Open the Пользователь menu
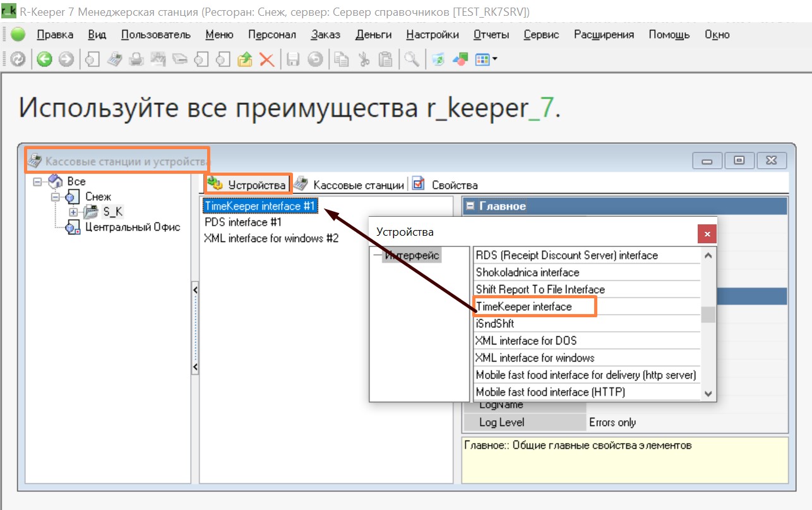The height and width of the screenshot is (510, 812). coord(155,35)
